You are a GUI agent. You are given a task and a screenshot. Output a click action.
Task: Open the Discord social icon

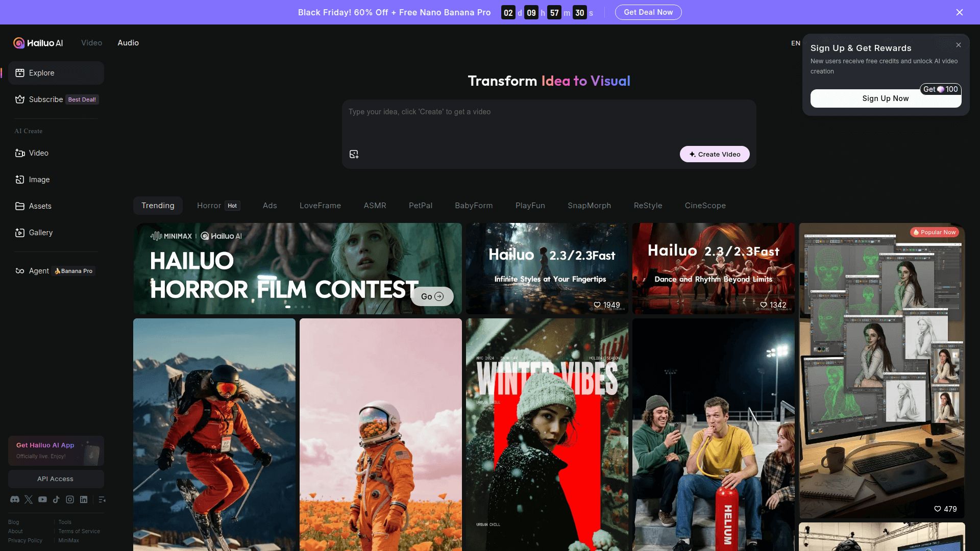click(15, 499)
